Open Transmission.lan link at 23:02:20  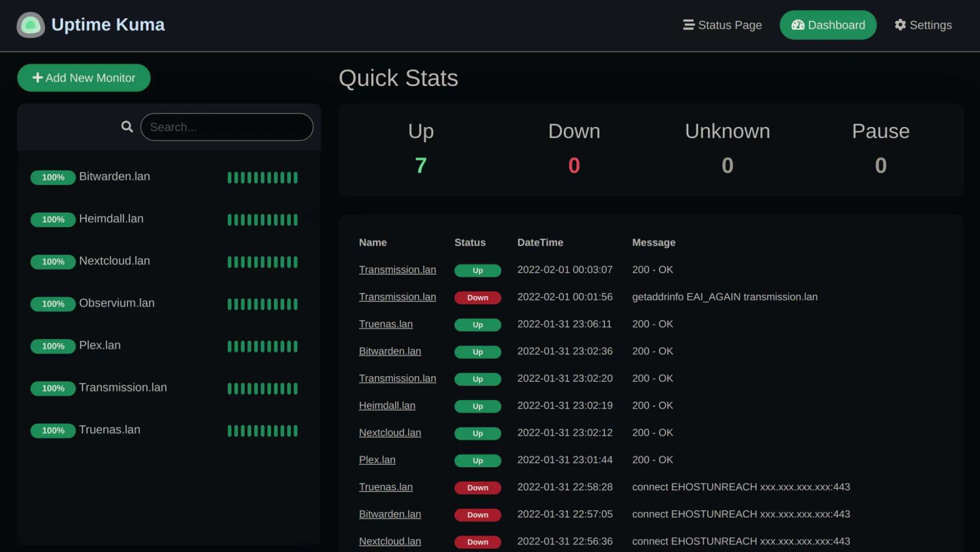[x=397, y=378]
